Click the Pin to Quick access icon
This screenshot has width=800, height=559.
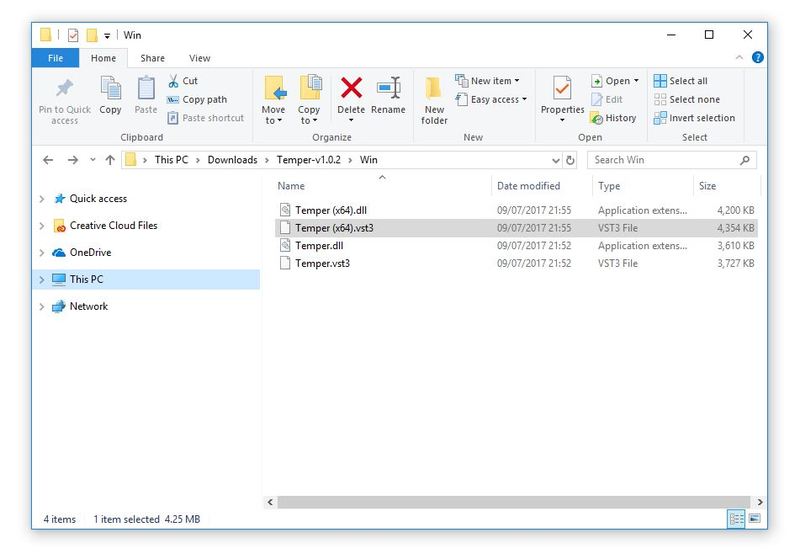click(64, 89)
